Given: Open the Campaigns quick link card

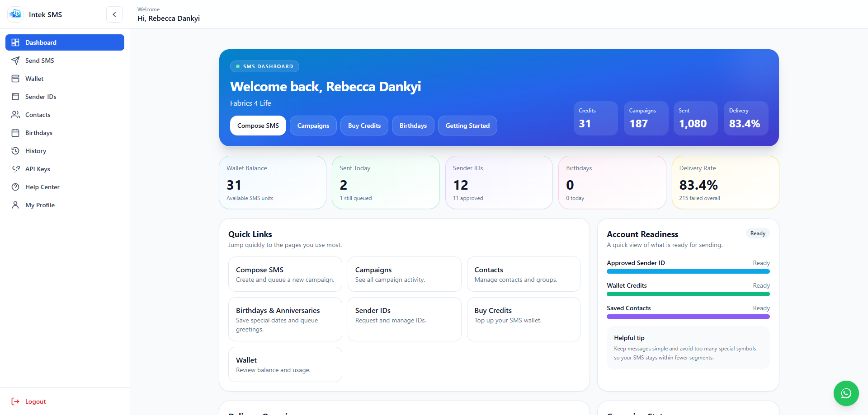Looking at the screenshot, I should pyautogui.click(x=405, y=274).
